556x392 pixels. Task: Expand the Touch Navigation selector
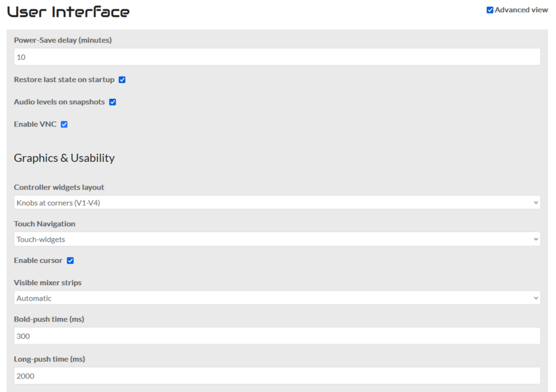point(277,239)
